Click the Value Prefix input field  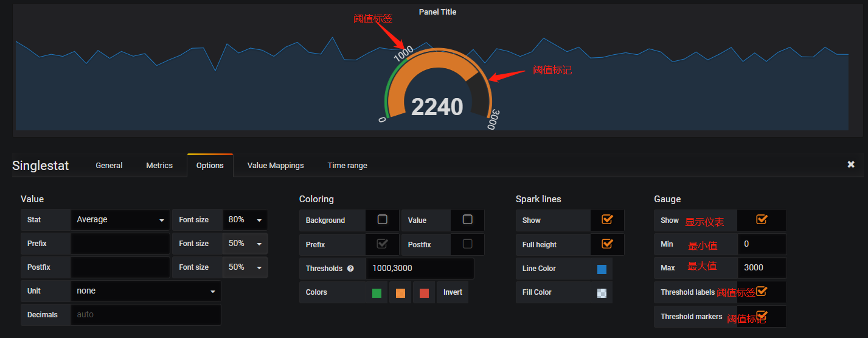click(x=120, y=244)
